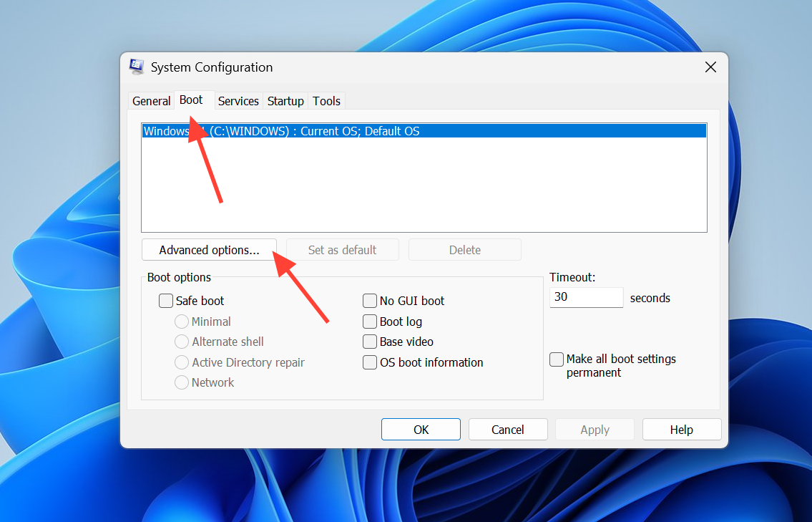Select the Windows (C:\WINDOWS) boot entry

point(424,131)
